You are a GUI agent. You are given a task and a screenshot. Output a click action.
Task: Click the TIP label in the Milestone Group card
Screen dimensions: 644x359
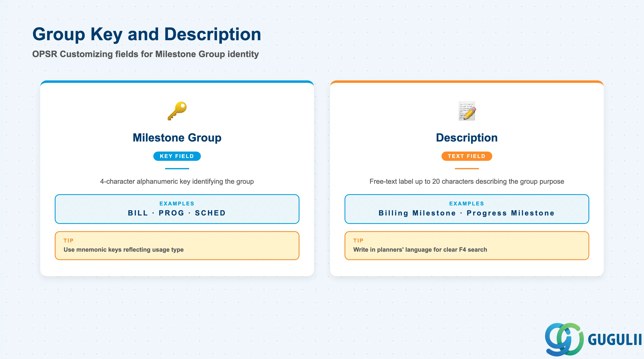[68, 240]
